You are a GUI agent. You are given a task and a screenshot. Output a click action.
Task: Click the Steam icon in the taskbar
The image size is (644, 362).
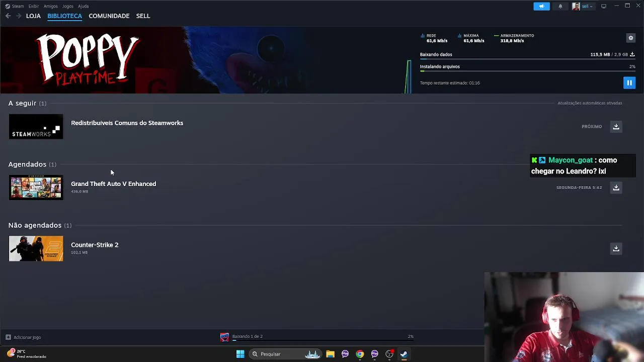click(x=404, y=354)
